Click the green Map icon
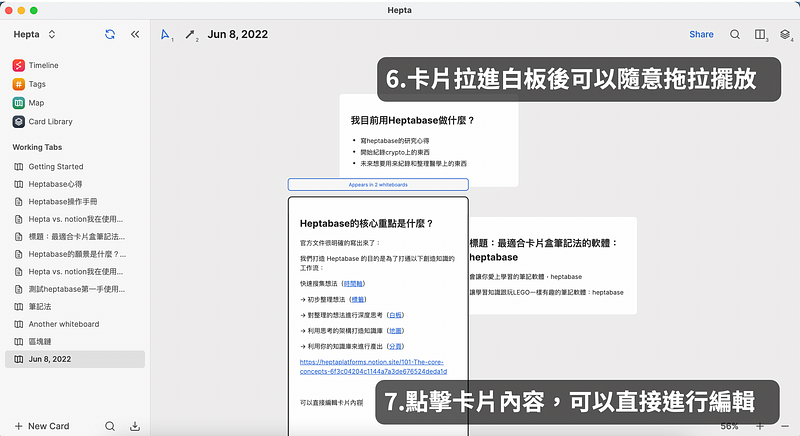 [19, 103]
